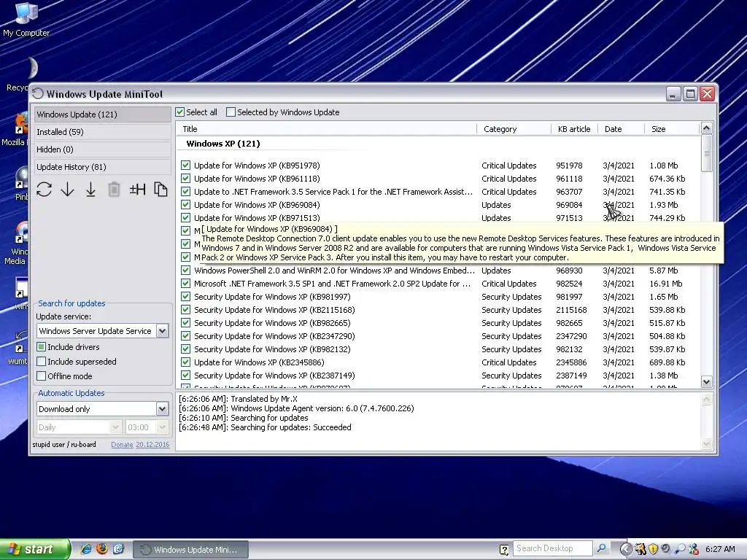
Task: Click the desktop search magnifier icon
Action: click(601, 548)
